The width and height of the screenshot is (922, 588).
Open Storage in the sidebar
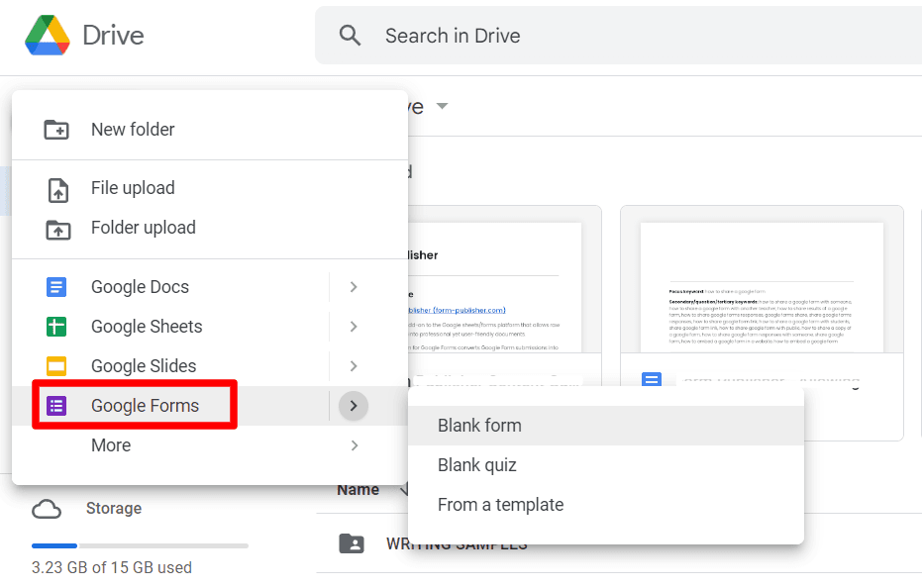pyautogui.click(x=114, y=508)
